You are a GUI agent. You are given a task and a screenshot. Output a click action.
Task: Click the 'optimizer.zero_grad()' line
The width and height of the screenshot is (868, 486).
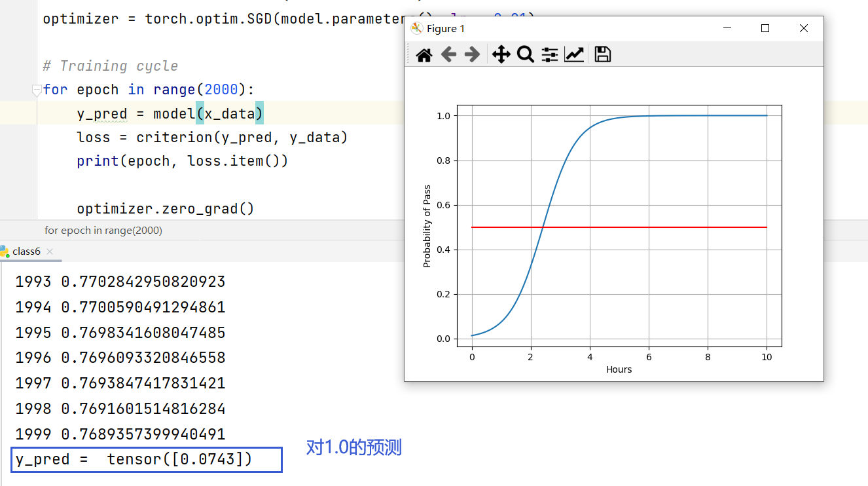tap(166, 209)
